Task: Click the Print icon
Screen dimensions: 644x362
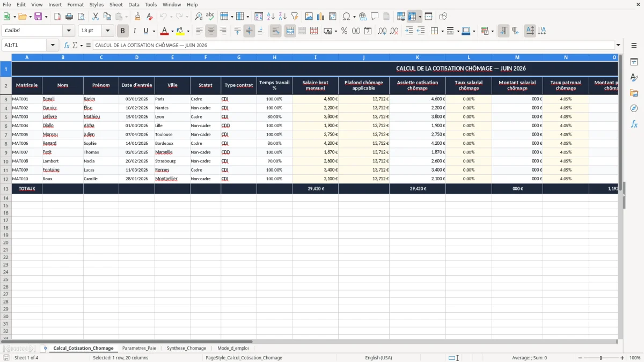Action: click(69, 17)
